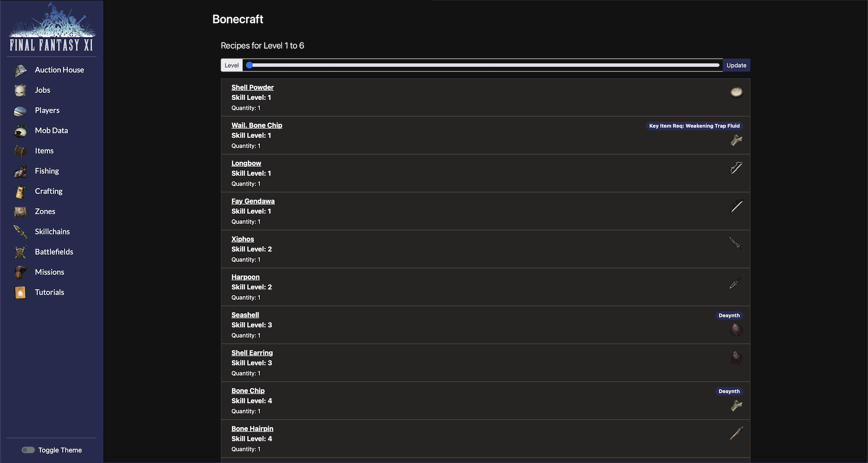Click the Auction House sidebar icon
The height and width of the screenshot is (463, 868).
(x=20, y=70)
